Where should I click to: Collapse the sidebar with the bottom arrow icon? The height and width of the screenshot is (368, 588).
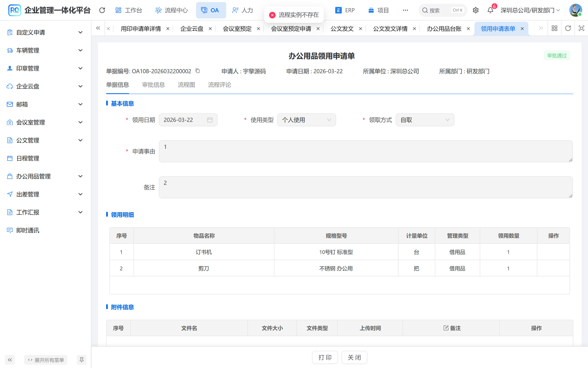click(x=10, y=360)
